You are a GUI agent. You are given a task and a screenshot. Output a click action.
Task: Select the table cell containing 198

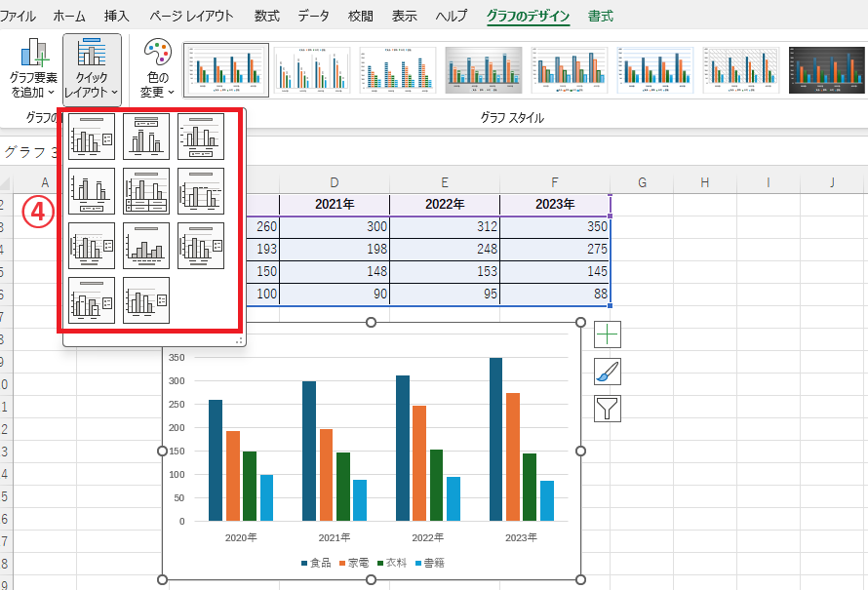[x=335, y=249]
